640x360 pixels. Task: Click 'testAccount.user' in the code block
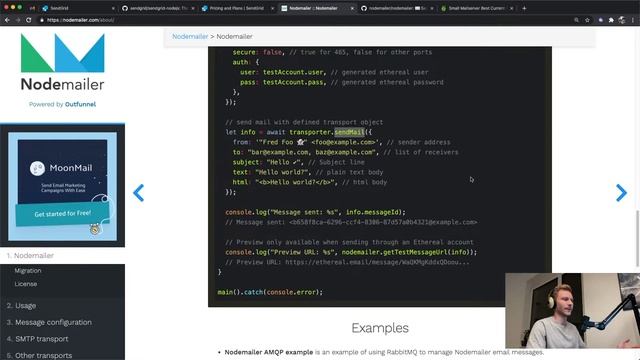294,72
